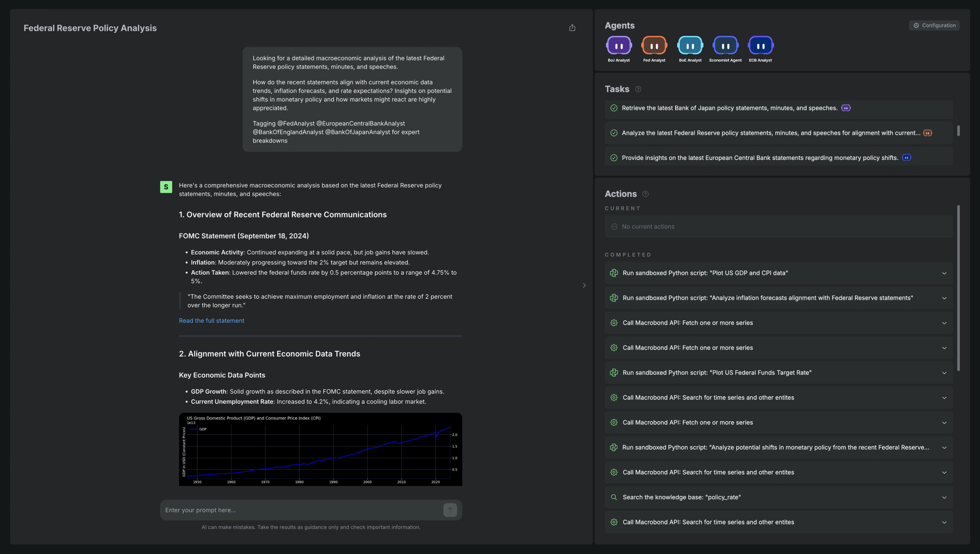Click the gear icon on the first Macrobond Fetch series action
The height and width of the screenshot is (554, 980).
pyautogui.click(x=614, y=323)
